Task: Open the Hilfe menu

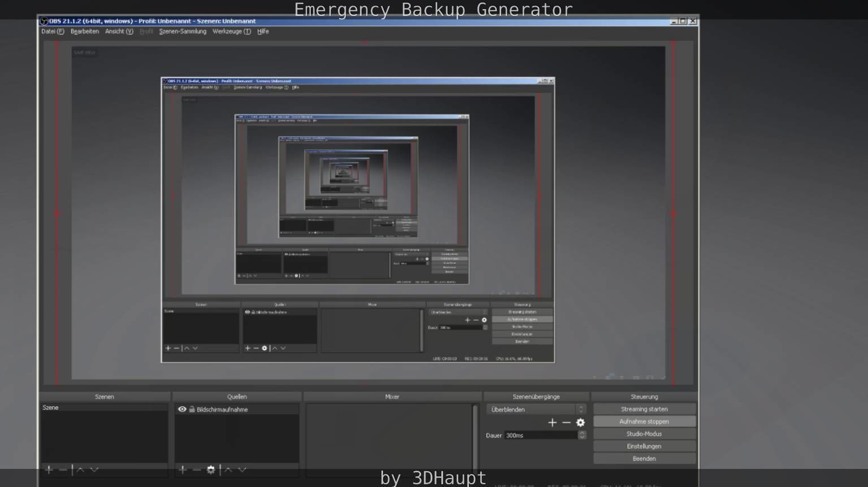Action: 263,32
